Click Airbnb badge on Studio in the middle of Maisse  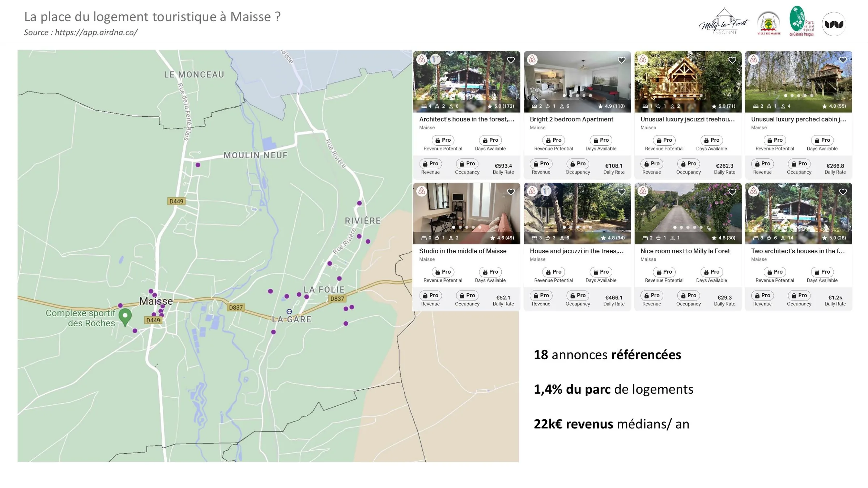click(422, 191)
